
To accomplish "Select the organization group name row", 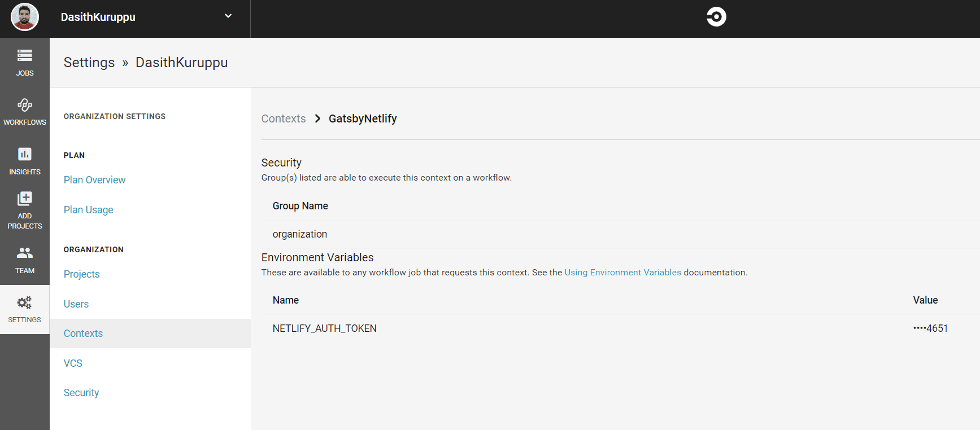I will [x=620, y=234].
